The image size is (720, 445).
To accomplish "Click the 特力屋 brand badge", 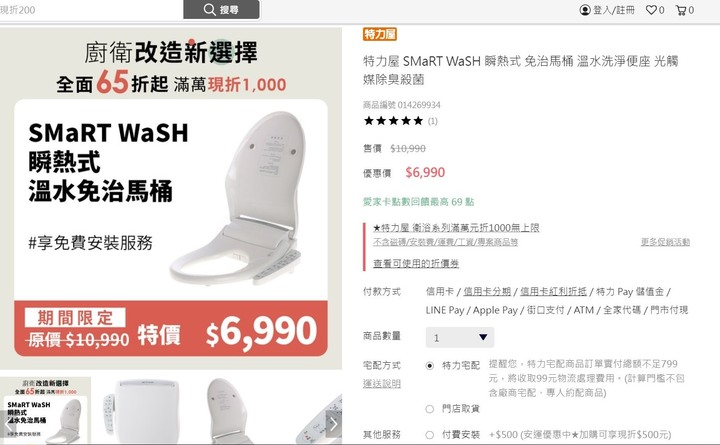I will [380, 34].
